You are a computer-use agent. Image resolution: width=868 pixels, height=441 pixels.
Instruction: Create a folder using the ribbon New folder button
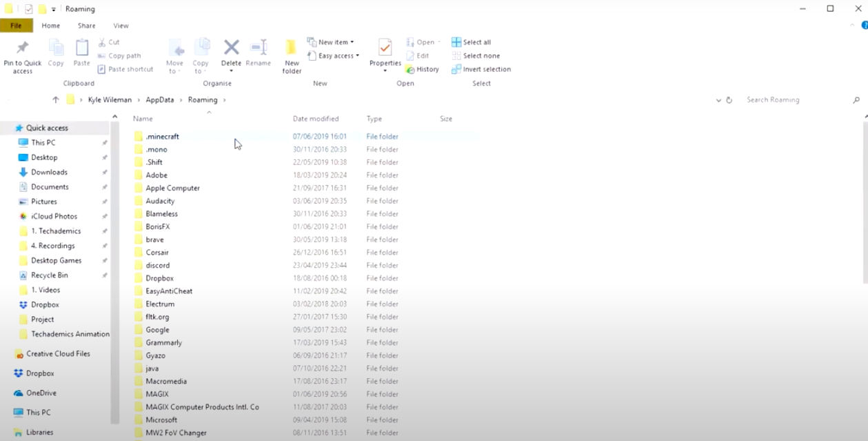pos(292,57)
